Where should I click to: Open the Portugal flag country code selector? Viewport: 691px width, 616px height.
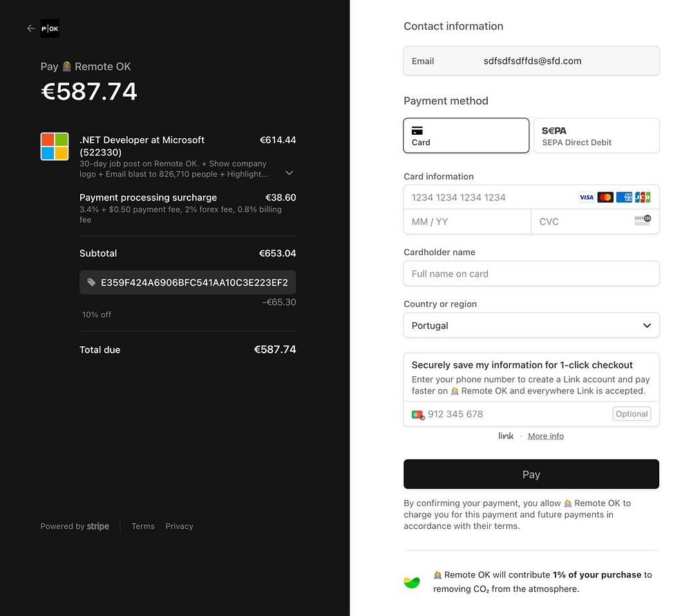418,415
